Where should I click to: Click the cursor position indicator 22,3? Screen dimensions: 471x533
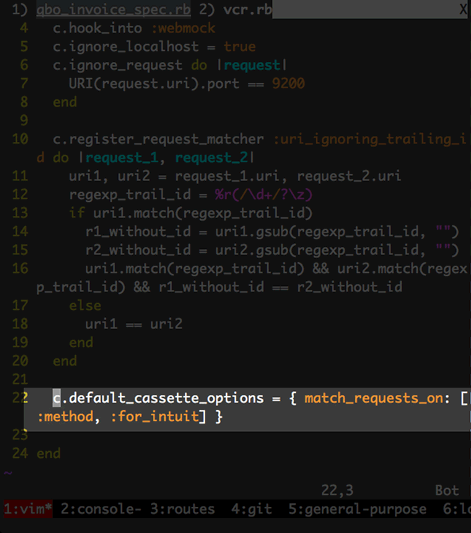(337, 491)
